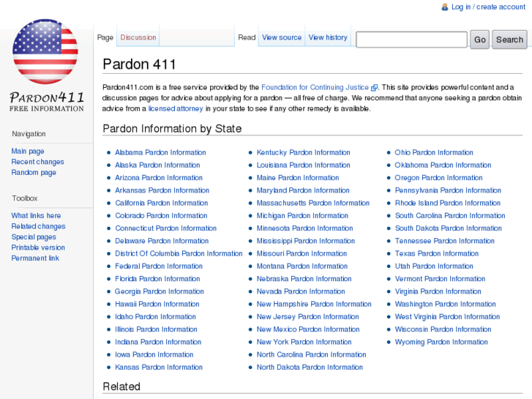Screen dimensions: 532x399
Task: Open the Printable version link
Action: (x=38, y=247)
